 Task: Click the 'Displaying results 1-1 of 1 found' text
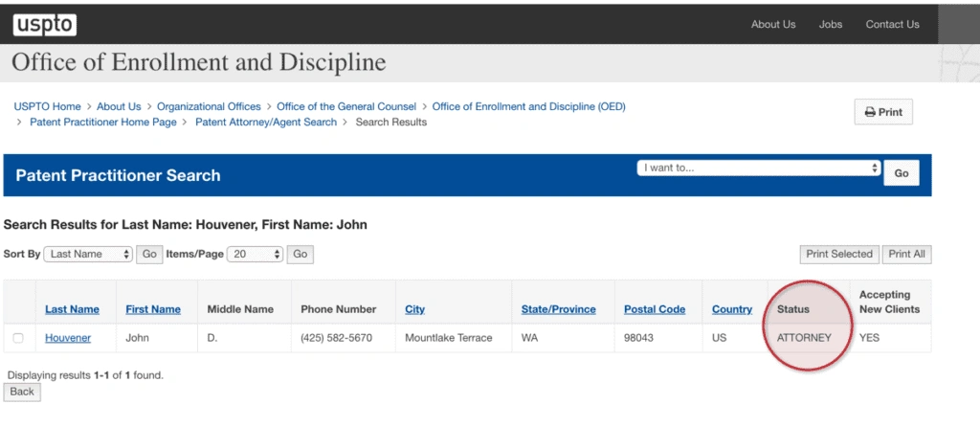(85, 375)
